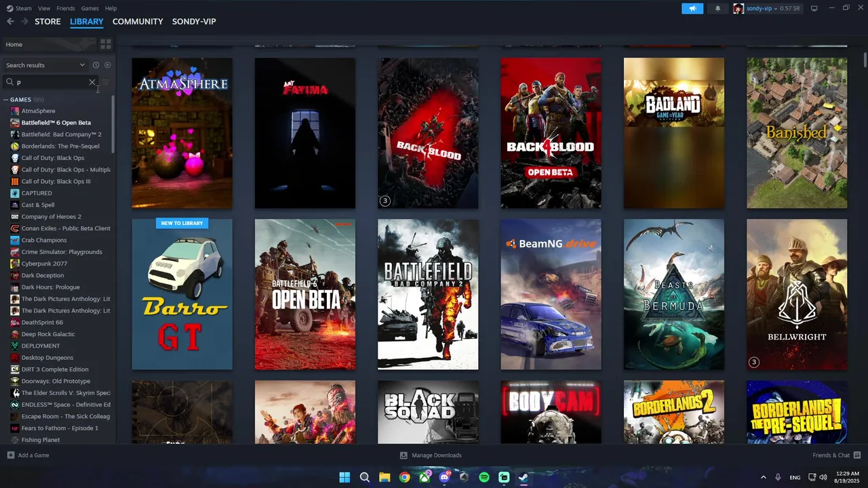Toggle ready-to-play filter icon

coord(107,65)
